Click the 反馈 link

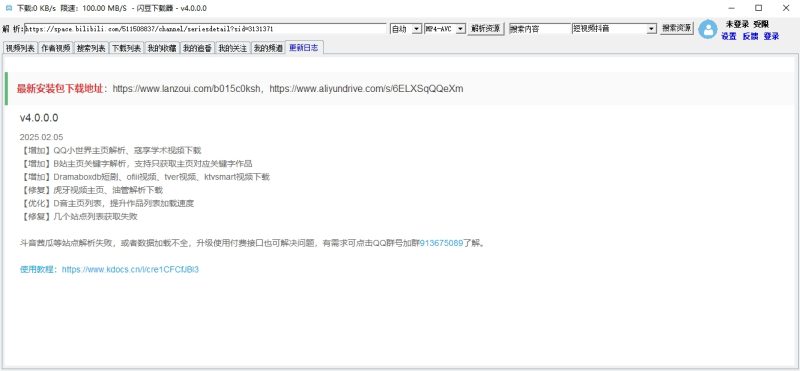(750, 36)
